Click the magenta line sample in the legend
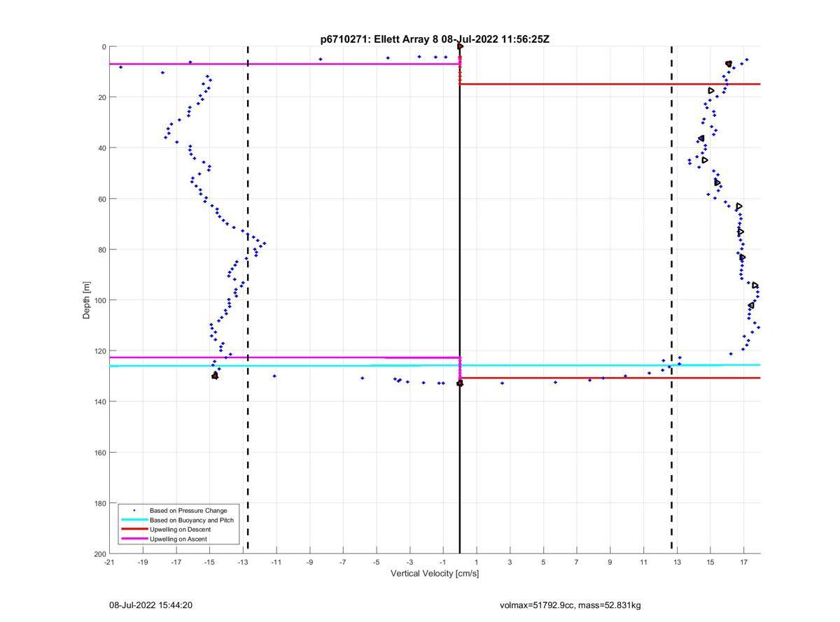The image size is (840, 622). pos(134,539)
